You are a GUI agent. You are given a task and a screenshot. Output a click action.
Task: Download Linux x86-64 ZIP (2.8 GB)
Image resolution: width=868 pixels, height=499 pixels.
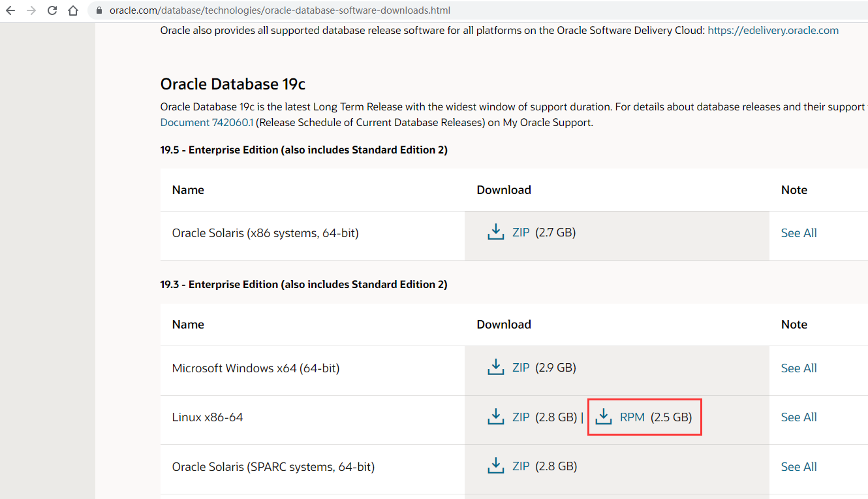tap(521, 417)
